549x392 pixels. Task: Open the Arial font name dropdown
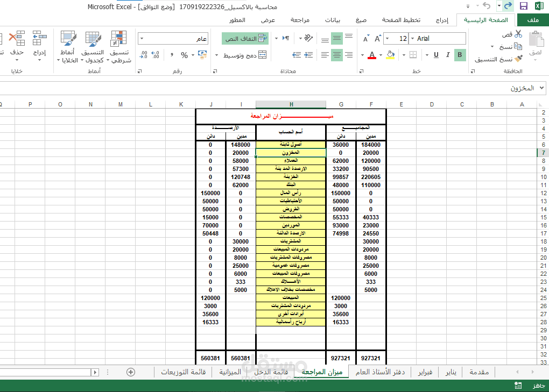coord(412,39)
